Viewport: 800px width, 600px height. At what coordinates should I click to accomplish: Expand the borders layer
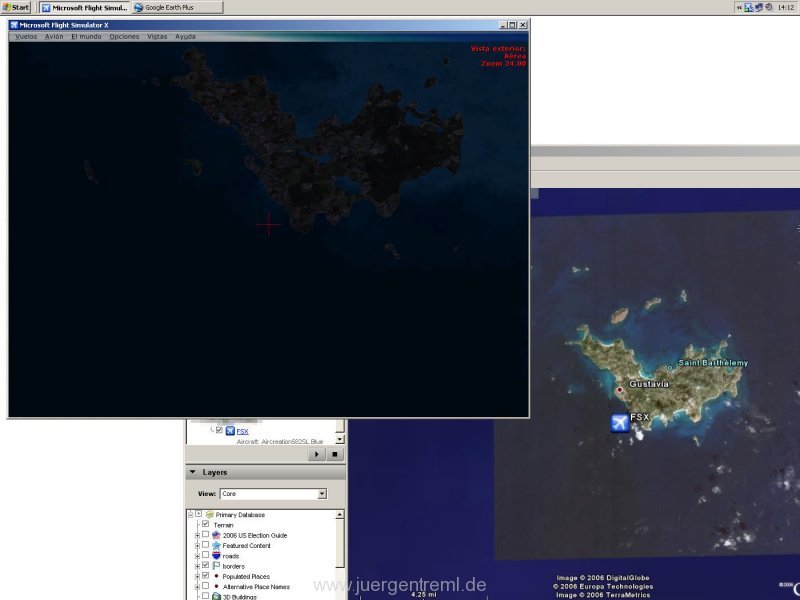tap(197, 566)
